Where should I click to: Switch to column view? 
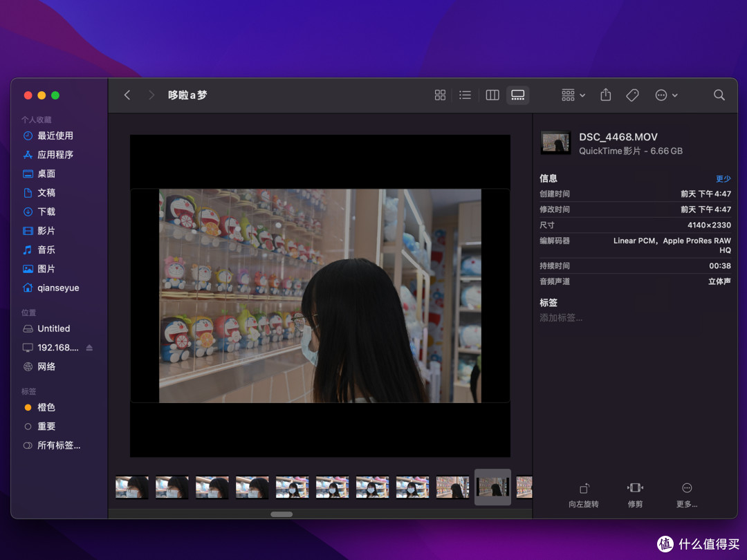[x=492, y=95]
